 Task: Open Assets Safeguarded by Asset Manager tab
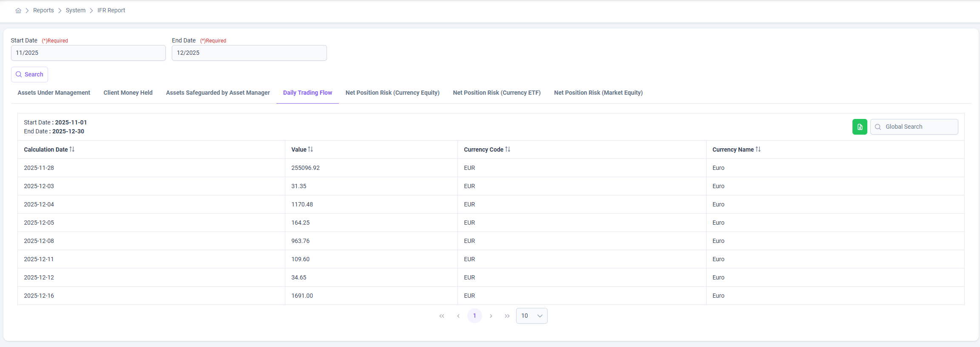click(218, 93)
